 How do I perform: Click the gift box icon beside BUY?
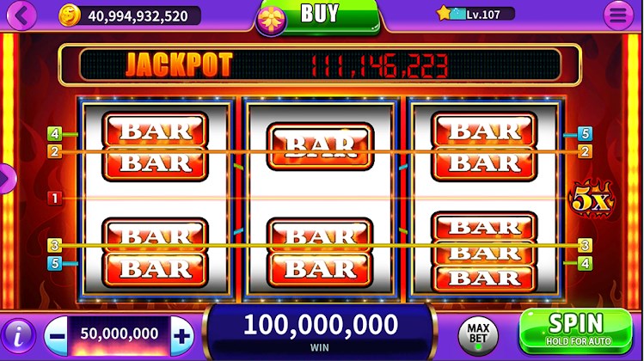pos(271,20)
